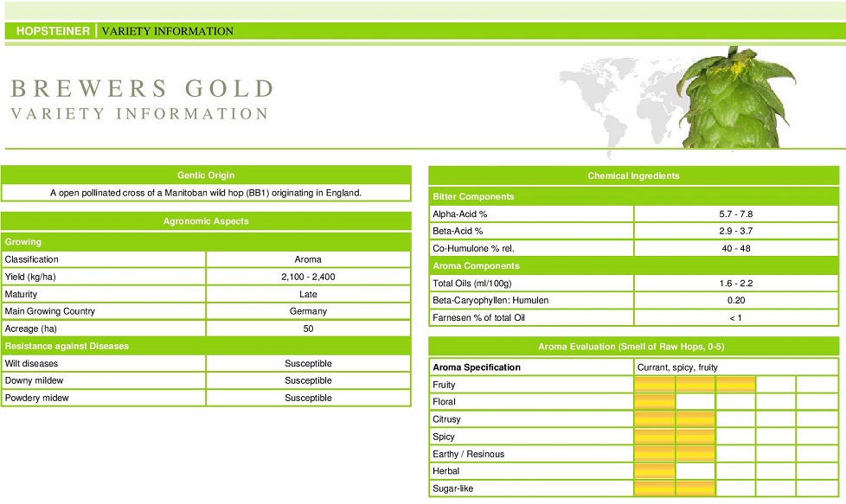Screen dimensions: 846x504
Task: Click the HOPSTEINER header label
Action: (x=53, y=31)
